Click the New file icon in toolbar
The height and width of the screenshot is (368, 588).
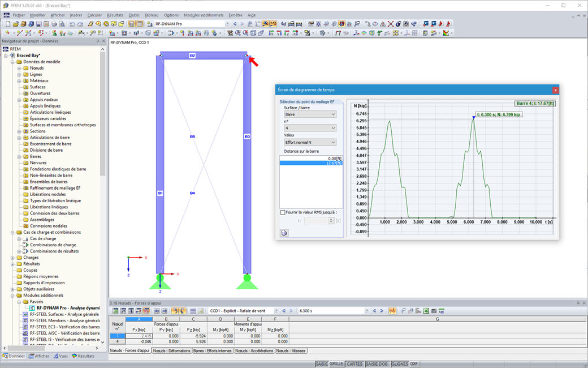7,24
